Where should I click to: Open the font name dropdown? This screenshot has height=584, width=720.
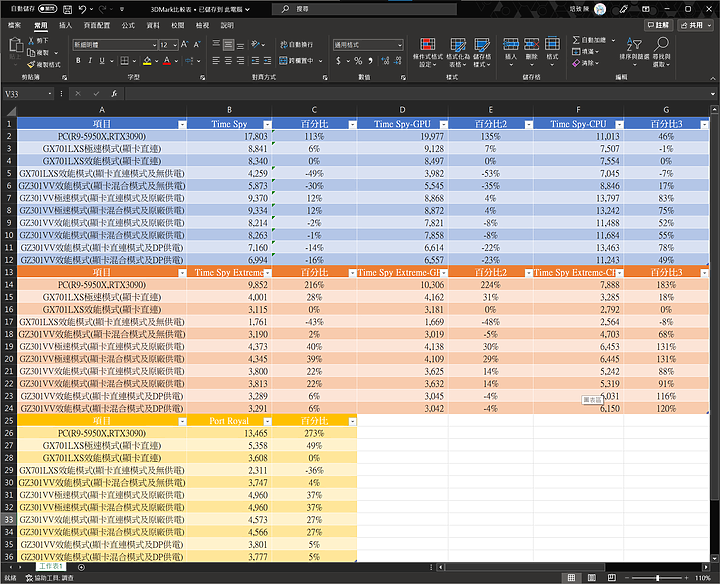point(154,45)
